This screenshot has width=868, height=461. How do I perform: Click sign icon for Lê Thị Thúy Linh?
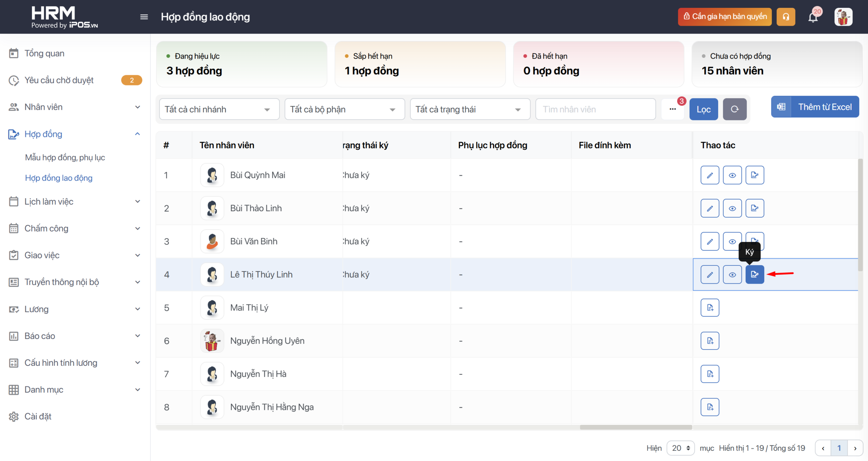tap(754, 275)
